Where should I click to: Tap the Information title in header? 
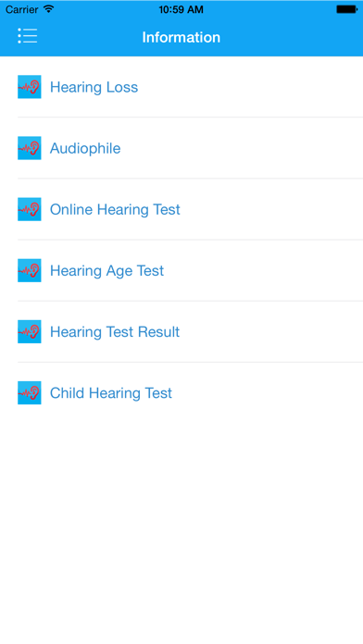(x=181, y=37)
